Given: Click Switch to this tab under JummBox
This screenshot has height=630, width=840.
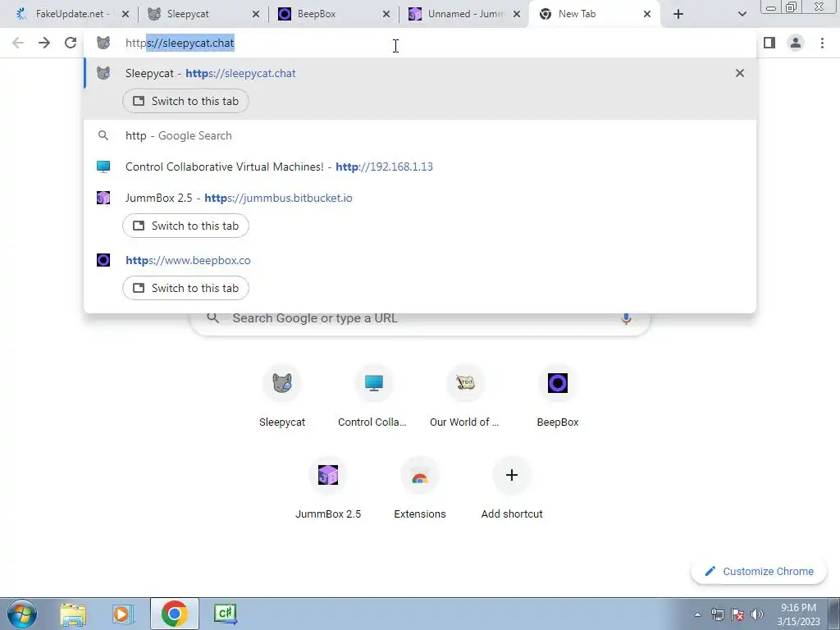Looking at the screenshot, I should [185, 226].
